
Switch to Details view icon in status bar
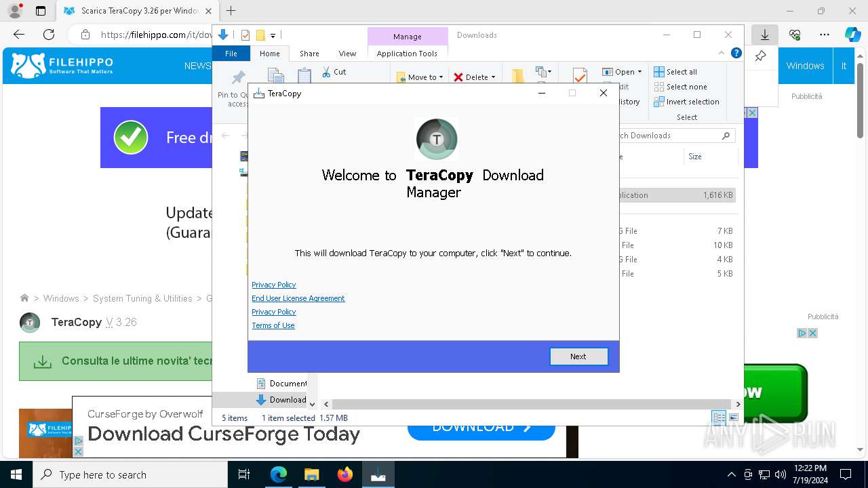point(719,418)
